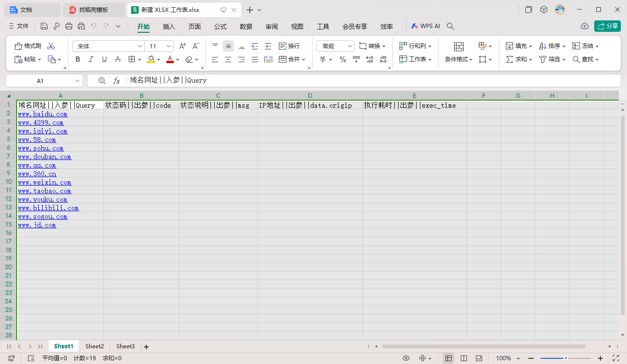Switch to normal view in status bar
627x364 pixels.
[x=448, y=358]
